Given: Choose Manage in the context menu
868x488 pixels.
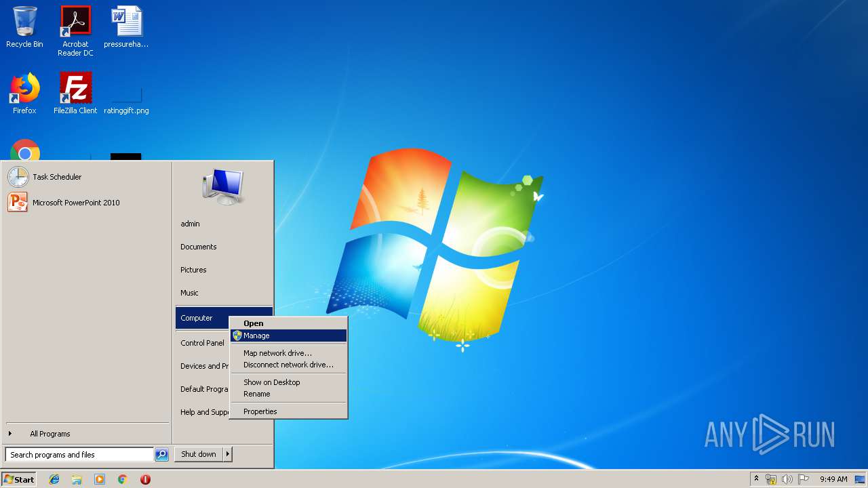Looking at the screenshot, I should 288,335.
